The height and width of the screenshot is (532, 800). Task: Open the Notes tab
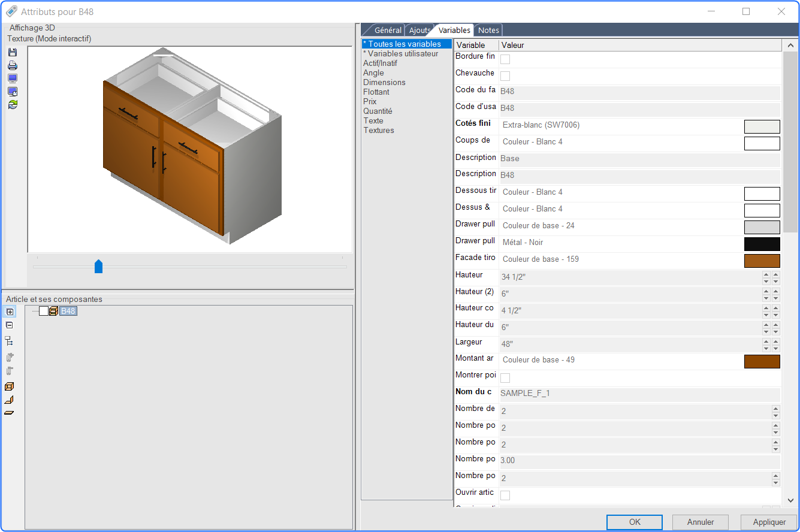pos(488,30)
